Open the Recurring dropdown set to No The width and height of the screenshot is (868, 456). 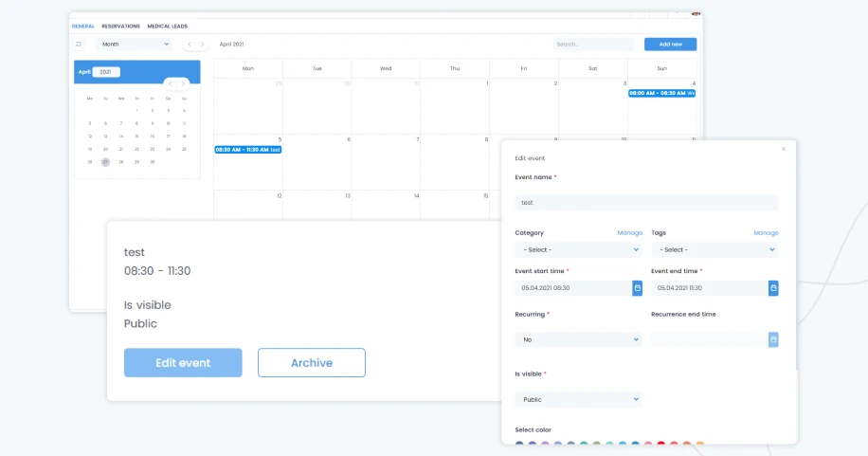coord(578,339)
